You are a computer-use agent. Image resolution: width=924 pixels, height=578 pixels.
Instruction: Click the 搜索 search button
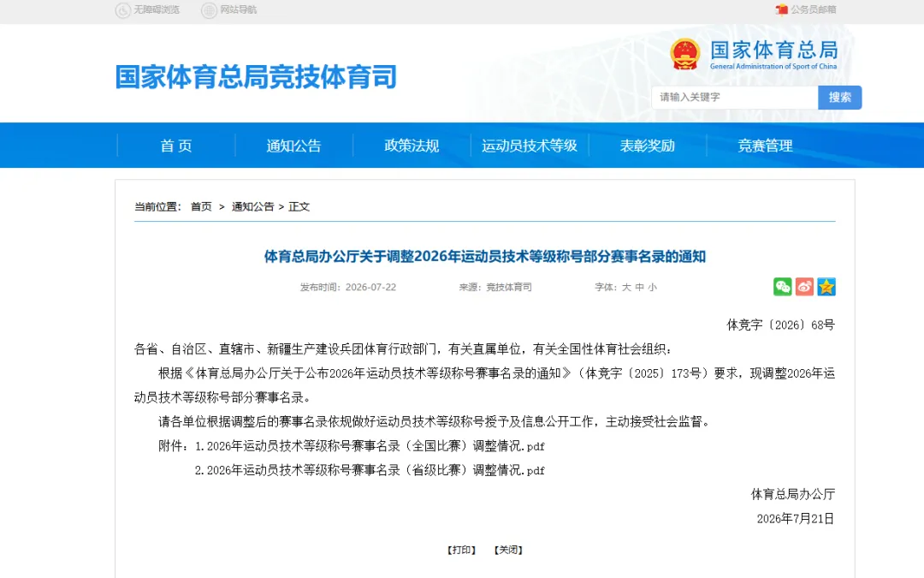[x=840, y=98]
